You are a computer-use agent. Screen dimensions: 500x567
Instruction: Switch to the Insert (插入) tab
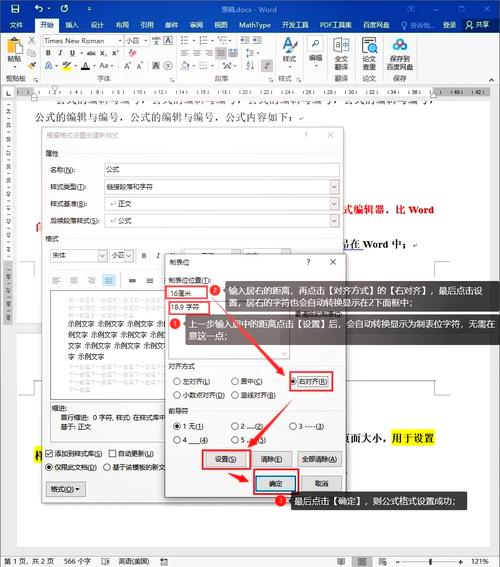click(72, 25)
